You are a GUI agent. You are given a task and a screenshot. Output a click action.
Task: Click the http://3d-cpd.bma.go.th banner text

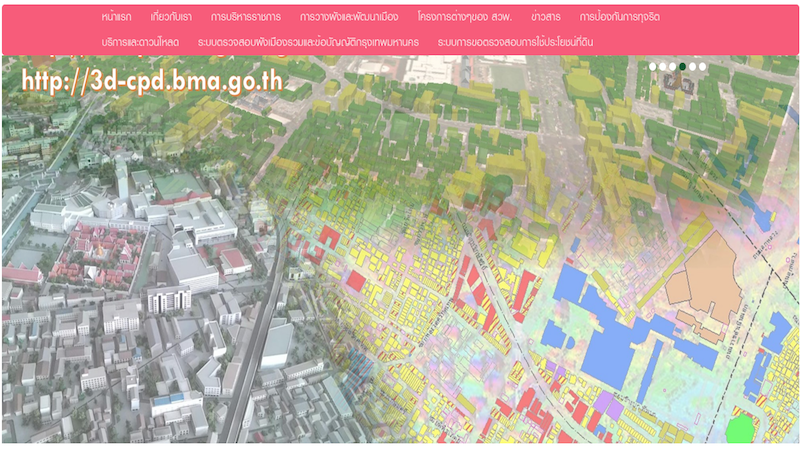[x=152, y=81]
